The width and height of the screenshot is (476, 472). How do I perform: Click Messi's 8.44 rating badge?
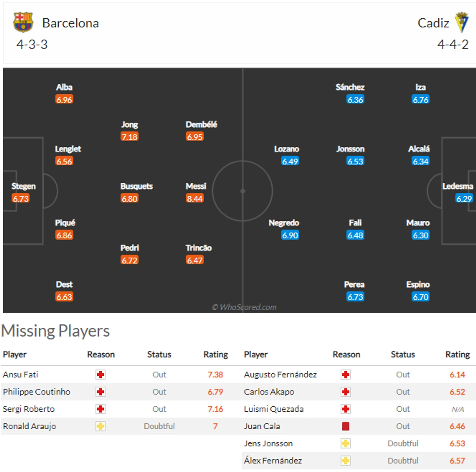[x=195, y=198]
